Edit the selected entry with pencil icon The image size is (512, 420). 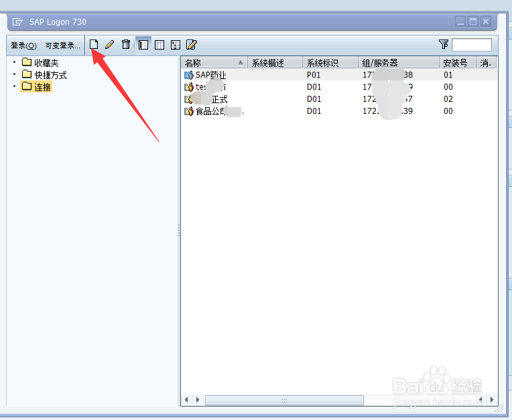(x=110, y=44)
